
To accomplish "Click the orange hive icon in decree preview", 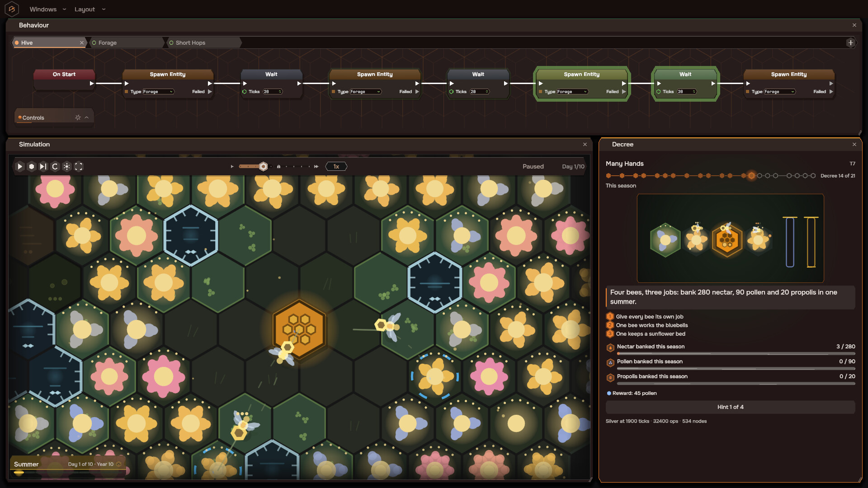I will (727, 240).
